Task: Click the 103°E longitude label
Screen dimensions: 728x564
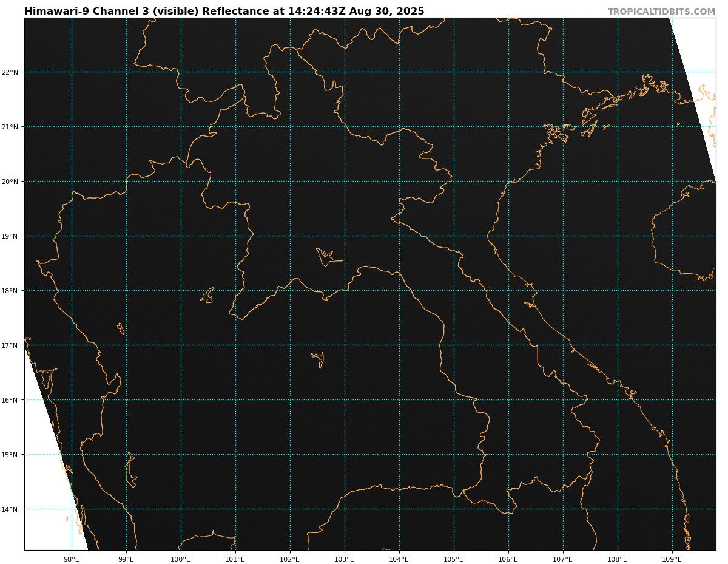Action: pyautogui.click(x=345, y=559)
